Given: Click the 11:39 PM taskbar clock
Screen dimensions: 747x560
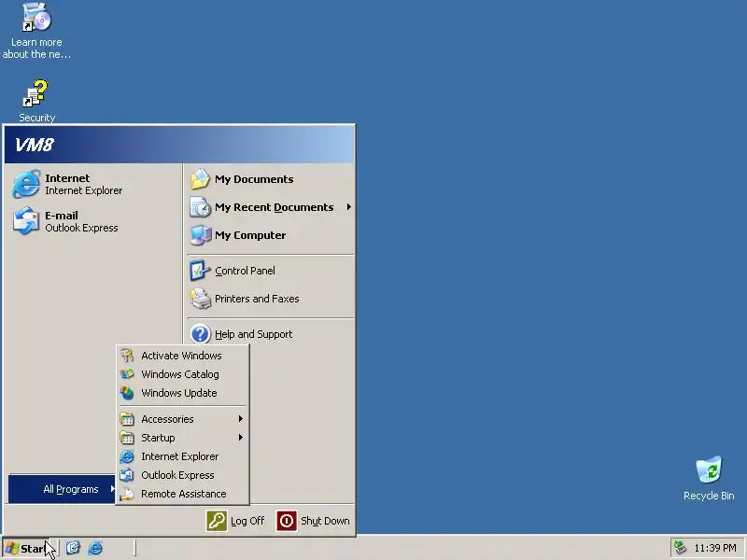Looking at the screenshot, I should pyautogui.click(x=715, y=548).
